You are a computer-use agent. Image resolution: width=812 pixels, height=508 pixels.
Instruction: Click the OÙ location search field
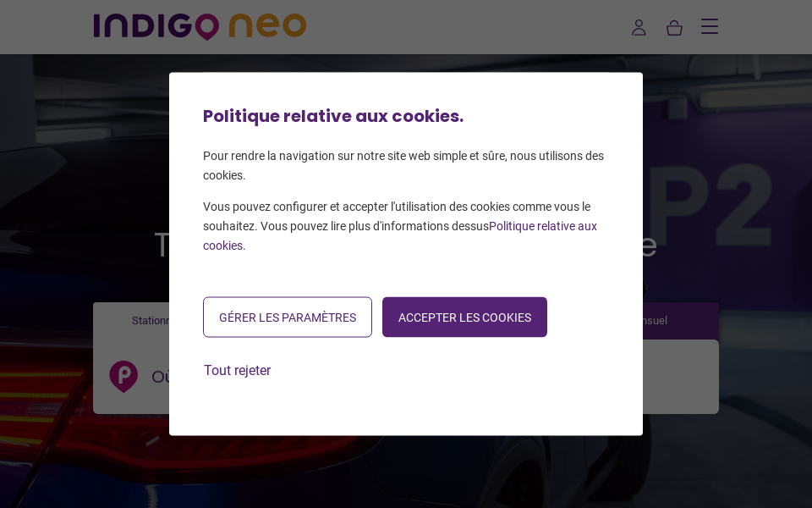161,377
